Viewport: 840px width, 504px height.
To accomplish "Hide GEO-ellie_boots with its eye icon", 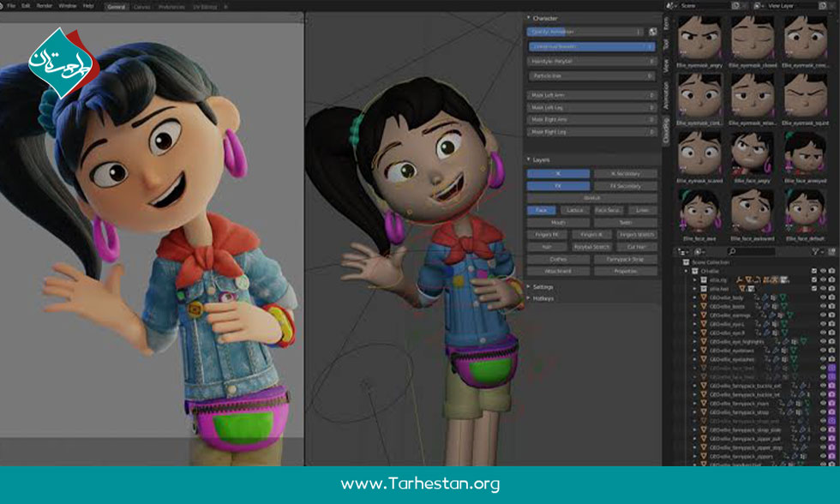I will pyautogui.click(x=824, y=306).
